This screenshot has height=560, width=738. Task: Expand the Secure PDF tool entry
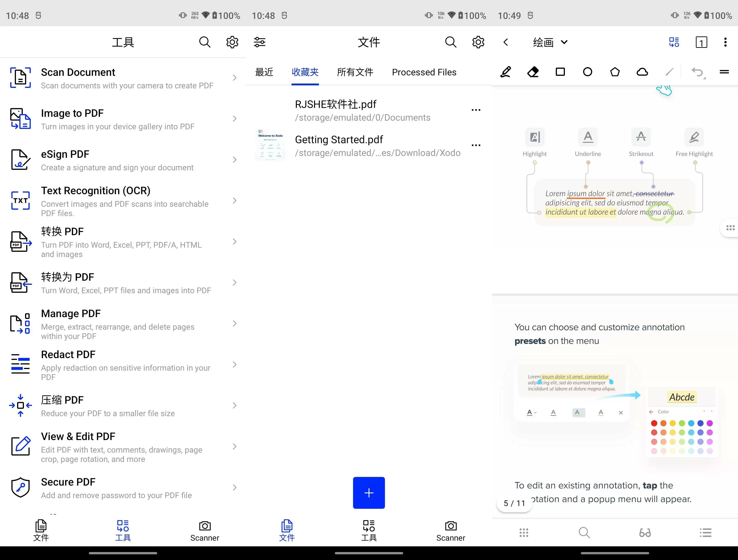(x=234, y=487)
